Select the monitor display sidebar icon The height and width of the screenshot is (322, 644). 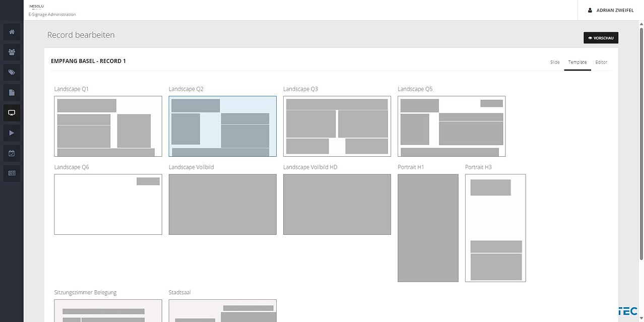pos(12,112)
